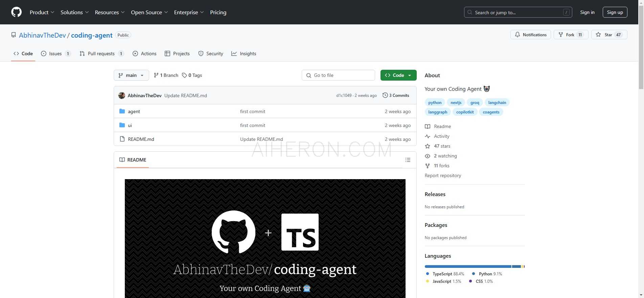Image resolution: width=644 pixels, height=298 pixels.
Task: Click the eye icon beside 2 watching
Action: coord(428,156)
